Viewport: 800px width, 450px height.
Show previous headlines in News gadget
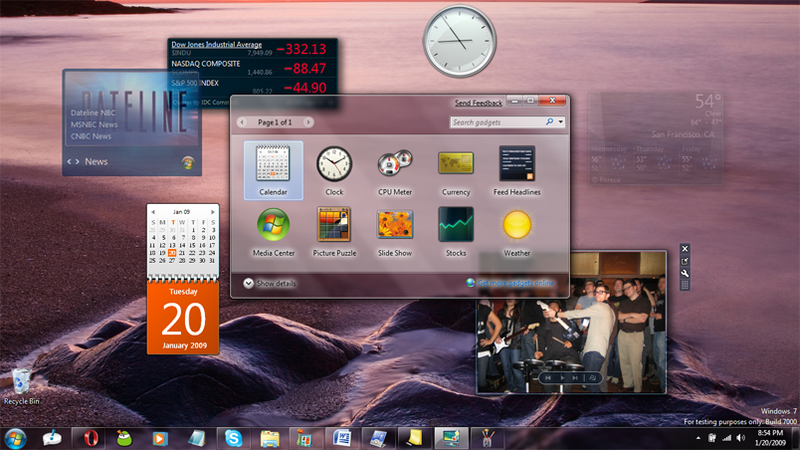[x=69, y=161]
